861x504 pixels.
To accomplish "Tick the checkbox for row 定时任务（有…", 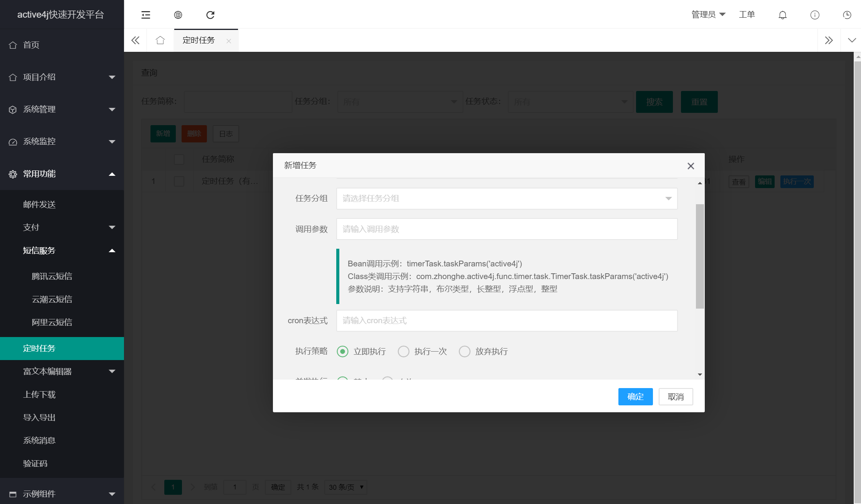I will click(x=179, y=181).
